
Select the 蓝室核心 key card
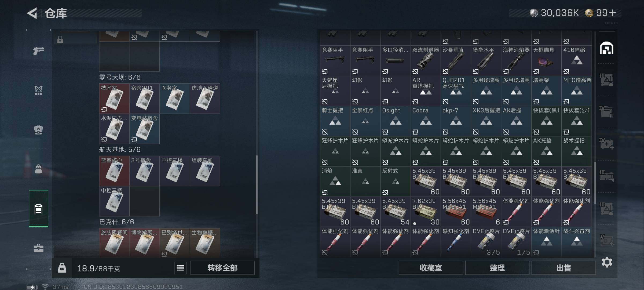pyautogui.click(x=114, y=171)
